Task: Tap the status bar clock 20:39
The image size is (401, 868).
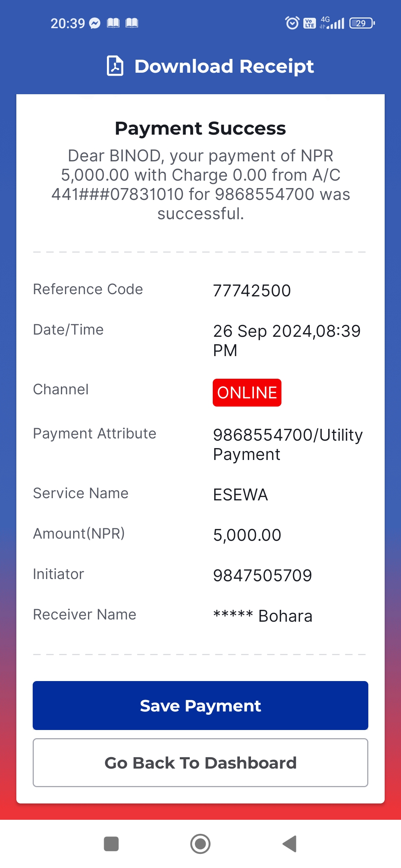Action: click(68, 23)
